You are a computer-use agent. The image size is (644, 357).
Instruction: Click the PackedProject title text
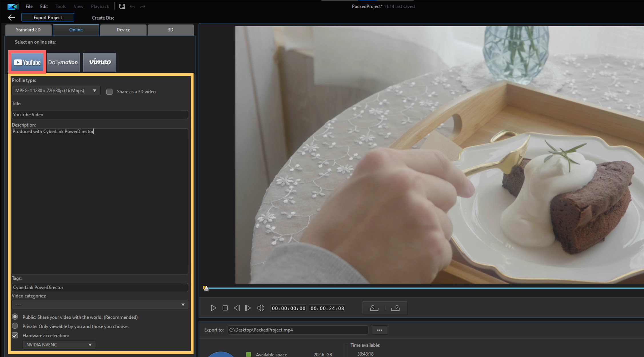(367, 6)
